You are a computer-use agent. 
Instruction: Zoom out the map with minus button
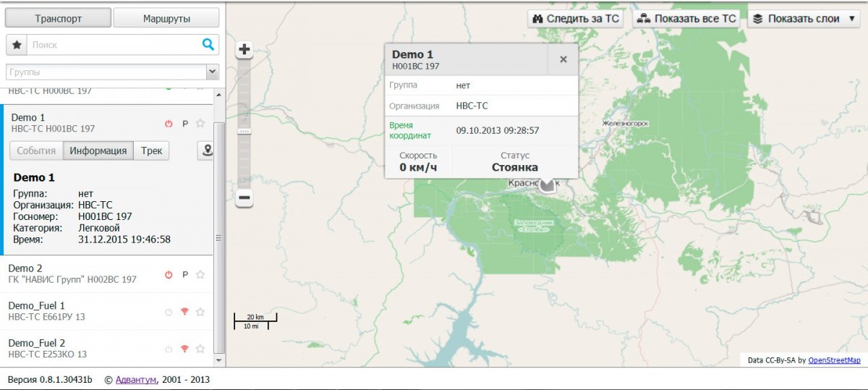point(244,198)
